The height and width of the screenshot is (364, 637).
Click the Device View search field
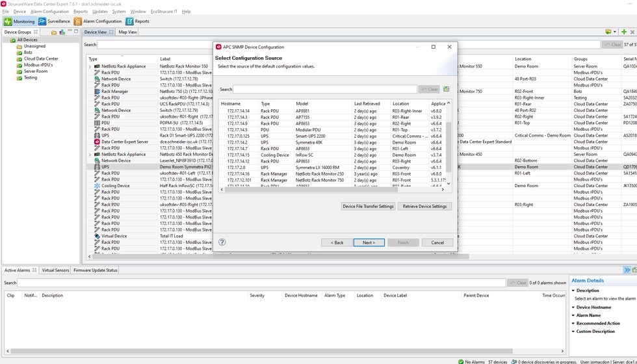[x=348, y=45]
